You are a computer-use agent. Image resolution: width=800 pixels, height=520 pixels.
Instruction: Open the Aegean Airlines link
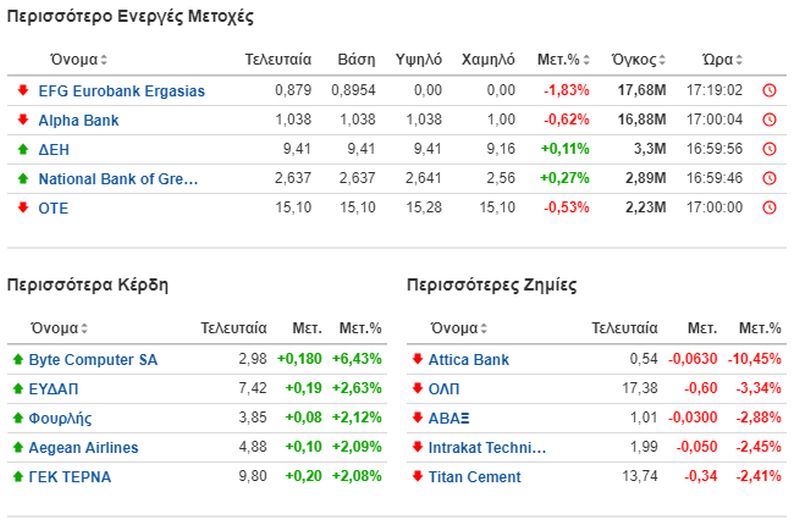(x=83, y=448)
